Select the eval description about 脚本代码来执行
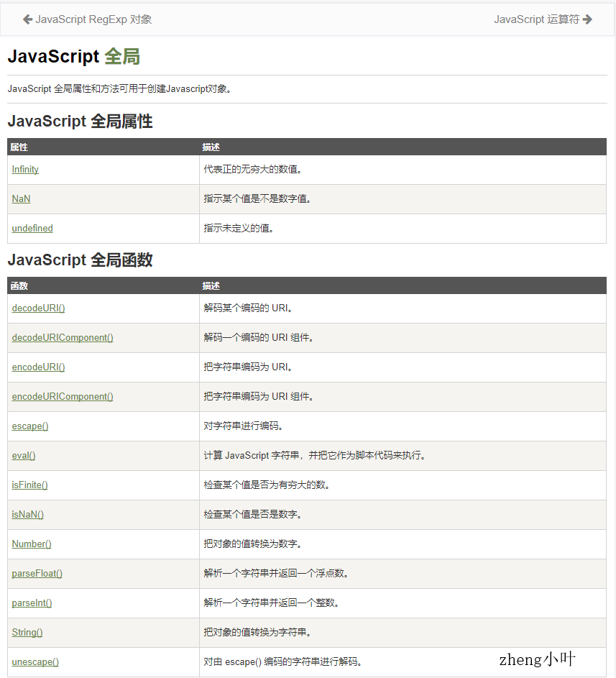This screenshot has width=616, height=678. coord(315,456)
